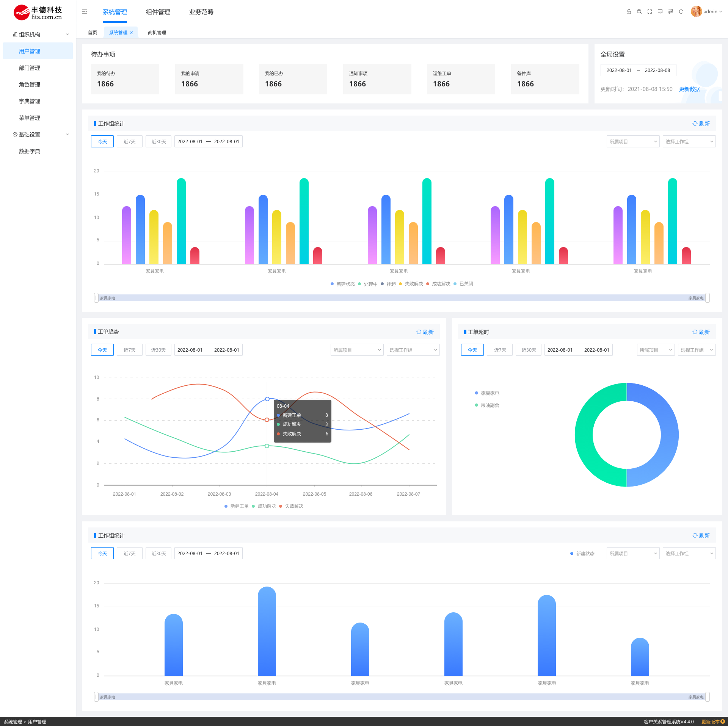Viewport: 728px width, 726px height.
Task: Click the lock screen icon in header
Action: pyautogui.click(x=629, y=12)
